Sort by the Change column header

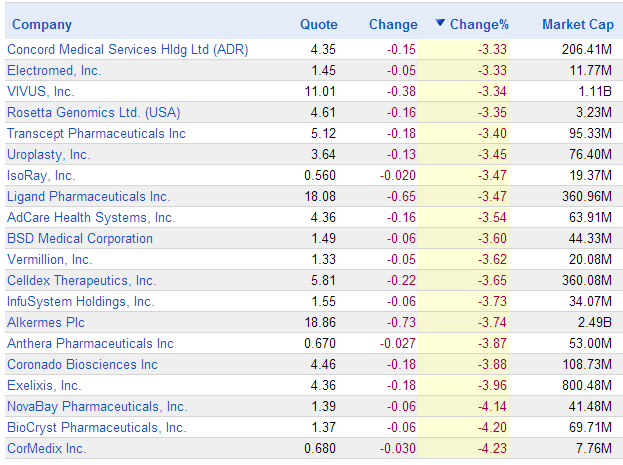(x=393, y=25)
